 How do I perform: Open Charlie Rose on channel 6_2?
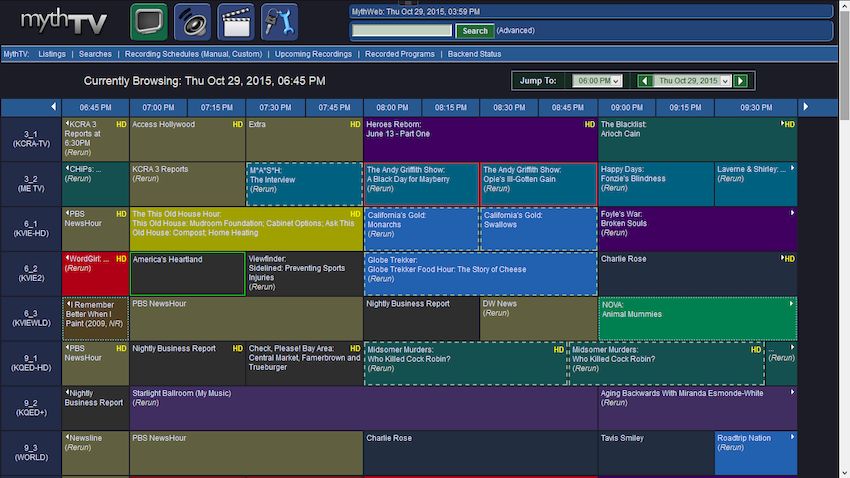point(698,274)
